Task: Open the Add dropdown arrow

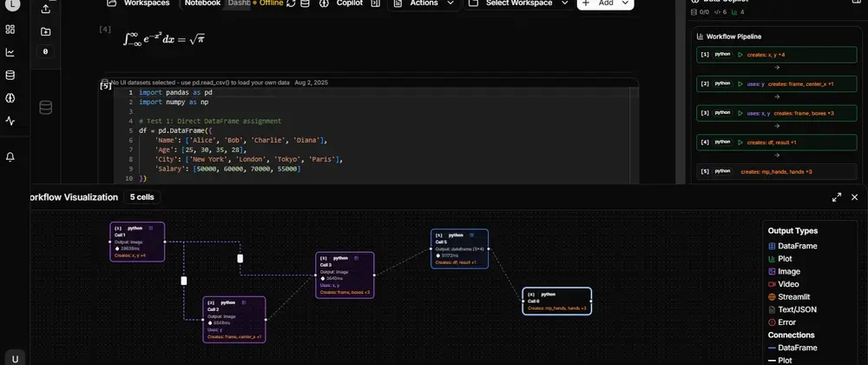Action: tap(625, 3)
